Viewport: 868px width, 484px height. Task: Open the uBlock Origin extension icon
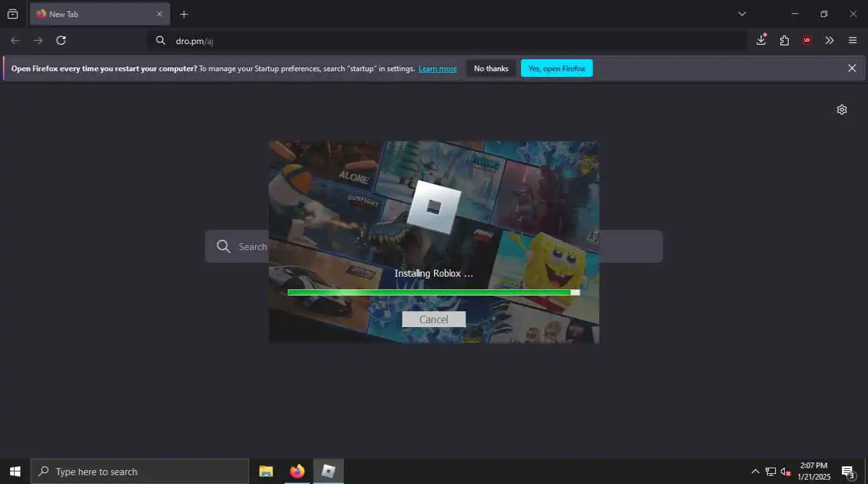click(807, 40)
